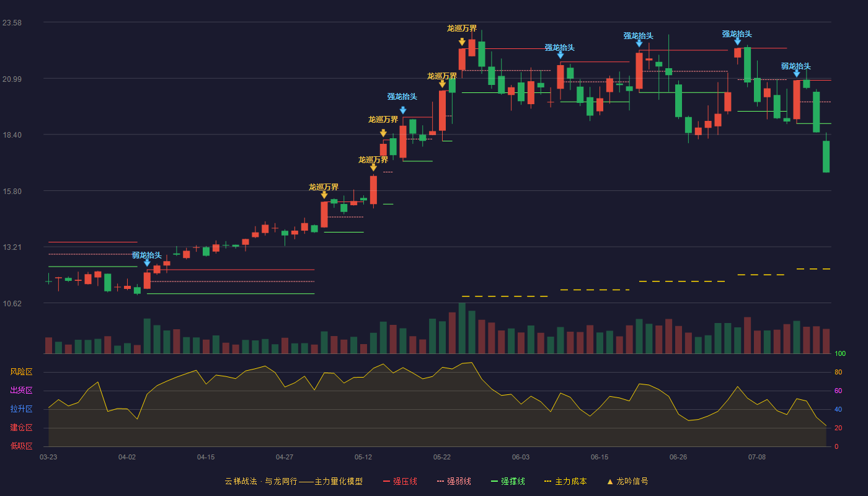The image size is (868, 496).
Task: Click the 弱龙抬头 signal label near 04-02
Action: 147,255
